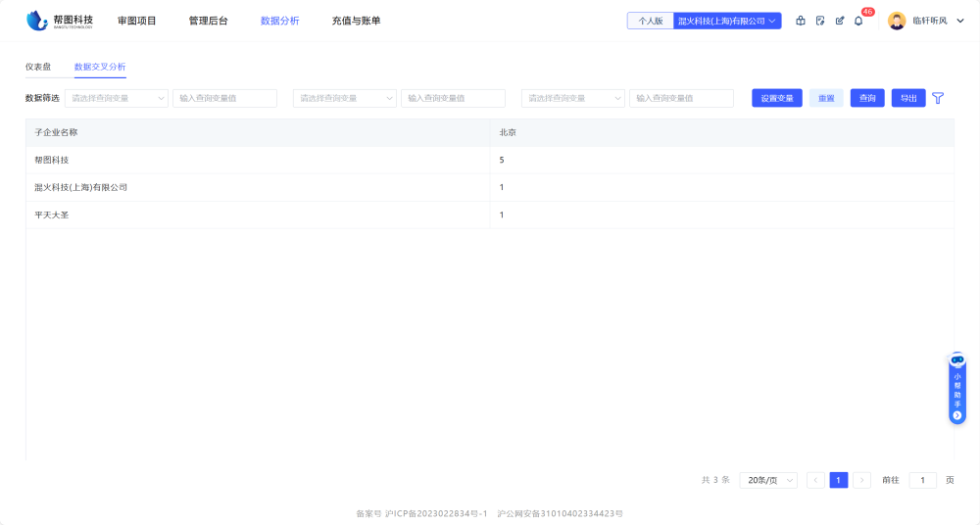The width and height of the screenshot is (980, 525).
Task: Click the 临轩听风 user avatar
Action: pos(897,21)
